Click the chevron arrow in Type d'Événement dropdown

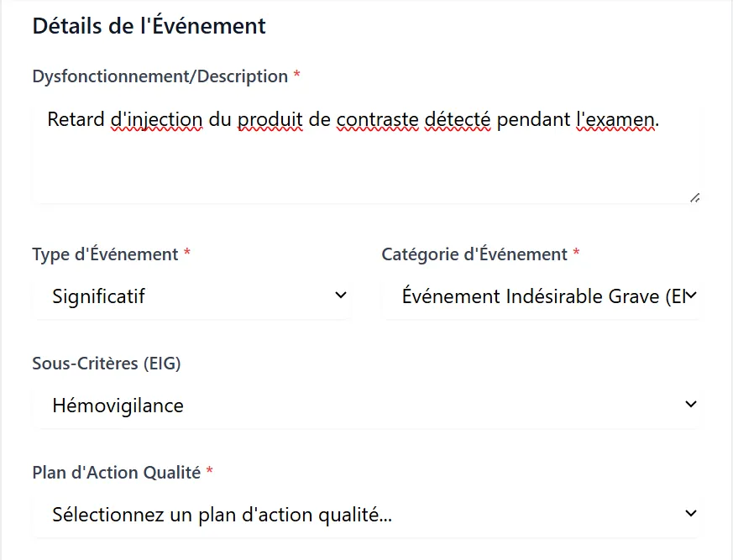click(341, 296)
